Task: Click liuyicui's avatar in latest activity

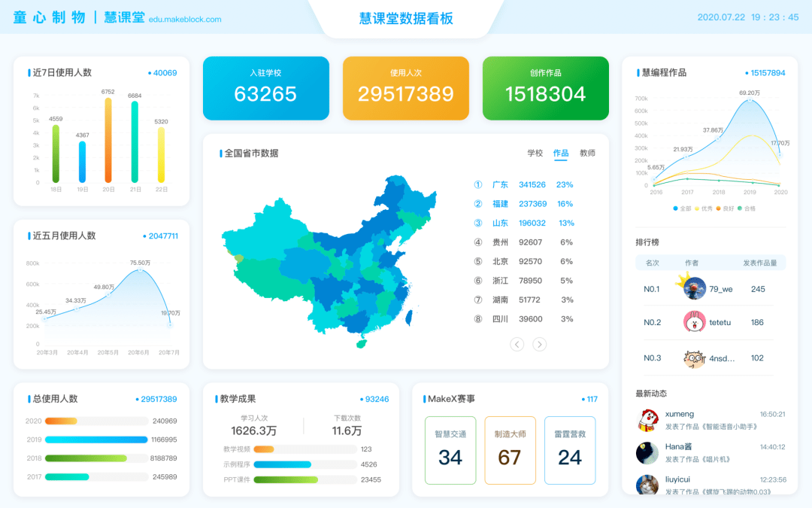Action: pyautogui.click(x=647, y=485)
